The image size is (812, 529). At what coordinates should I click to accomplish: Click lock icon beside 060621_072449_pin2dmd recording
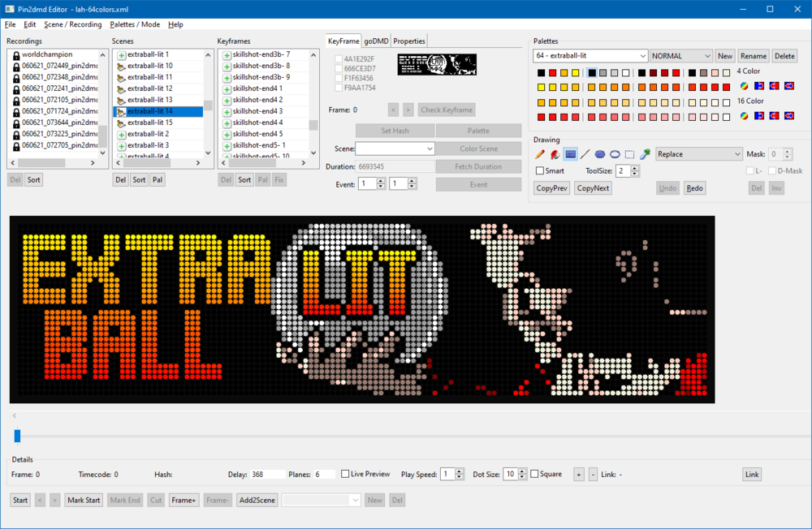pyautogui.click(x=16, y=67)
